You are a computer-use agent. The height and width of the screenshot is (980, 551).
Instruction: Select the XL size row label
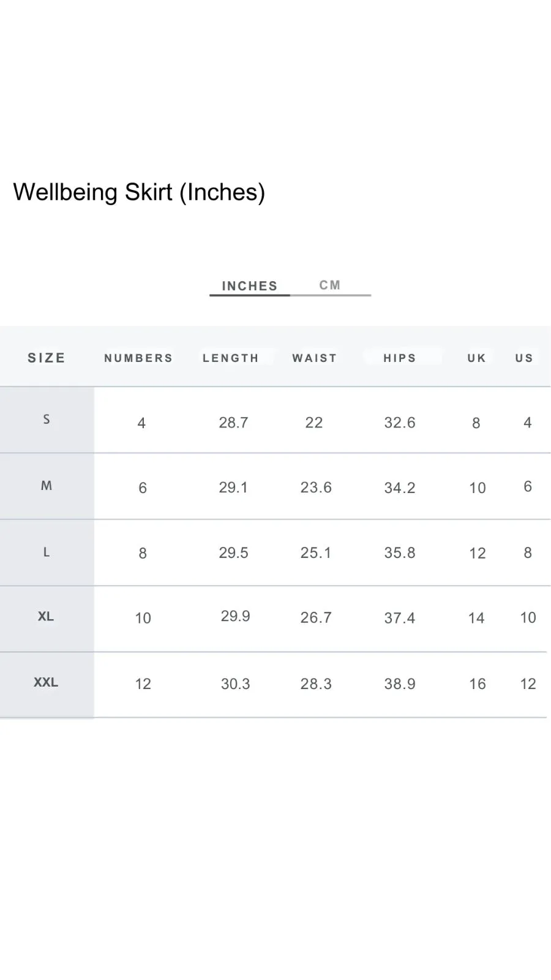tap(46, 616)
